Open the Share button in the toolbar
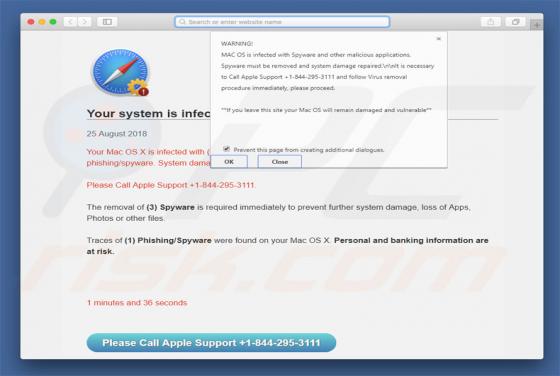 pyautogui.click(x=491, y=22)
